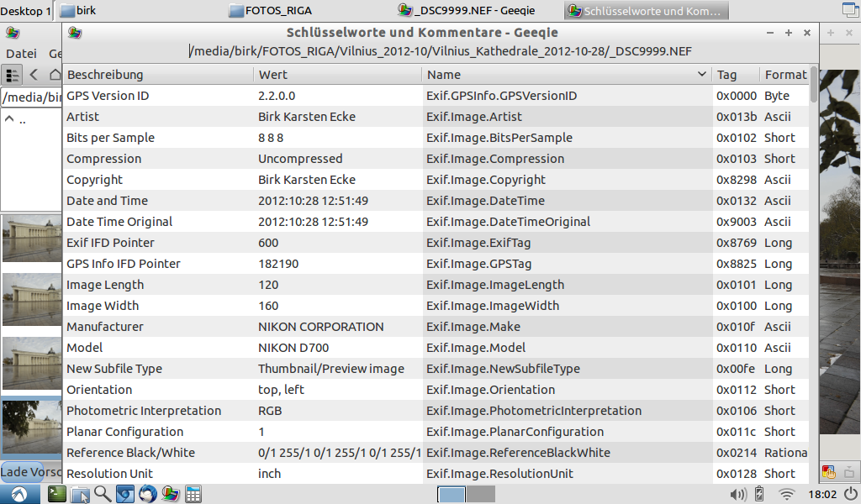Open the calculator launcher in the panel
Screen dimensions: 861x504
[193, 494]
